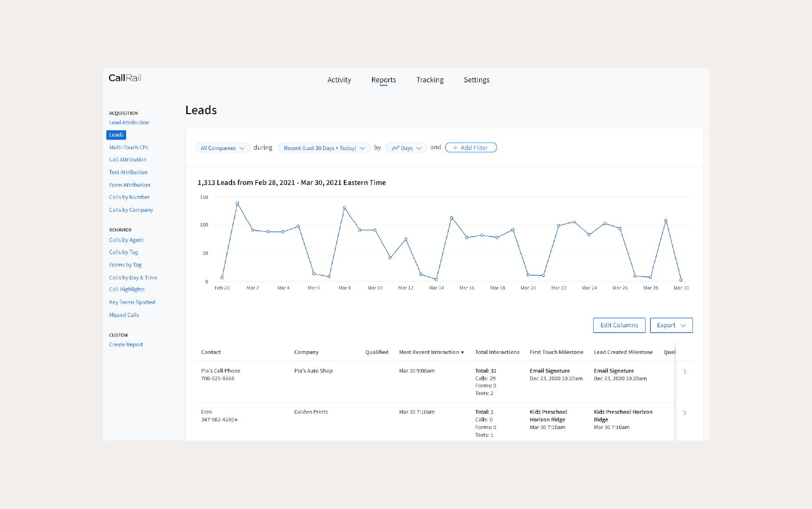Go to the Settings tab
This screenshot has width=812, height=509.
pos(476,80)
